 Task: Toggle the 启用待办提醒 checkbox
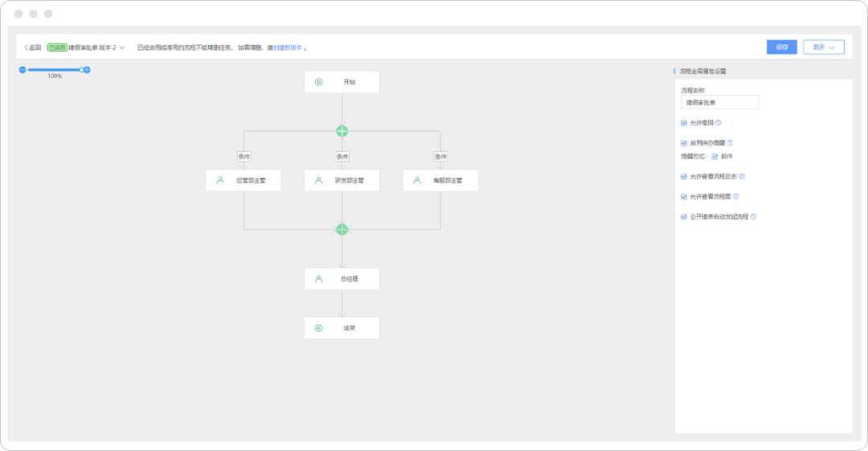(684, 143)
